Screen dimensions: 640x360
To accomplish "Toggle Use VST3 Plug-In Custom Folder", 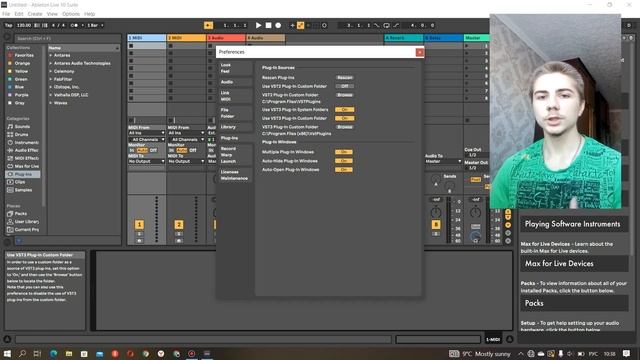I will pos(344,118).
